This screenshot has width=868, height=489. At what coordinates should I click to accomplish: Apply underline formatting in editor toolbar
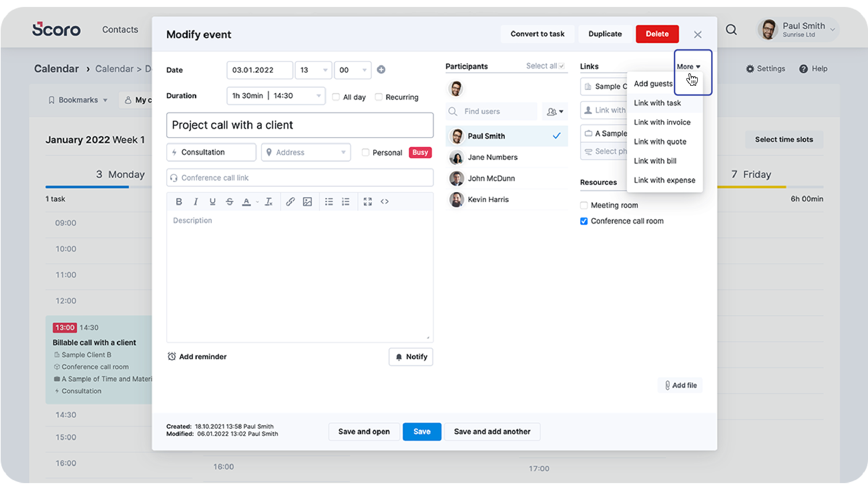212,201
